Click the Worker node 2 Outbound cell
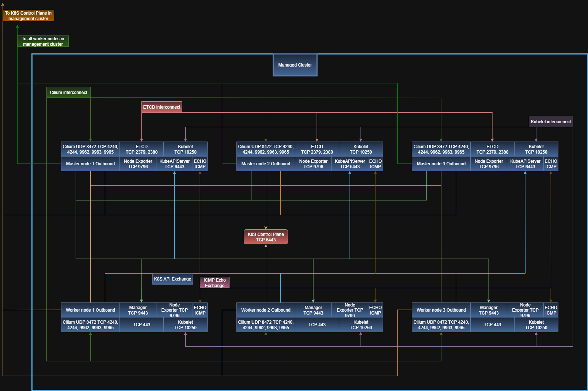This screenshot has height=391, width=588. 266,310
